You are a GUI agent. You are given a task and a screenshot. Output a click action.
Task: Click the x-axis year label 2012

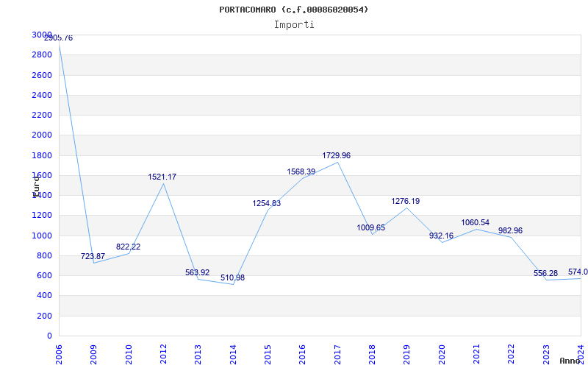click(163, 355)
